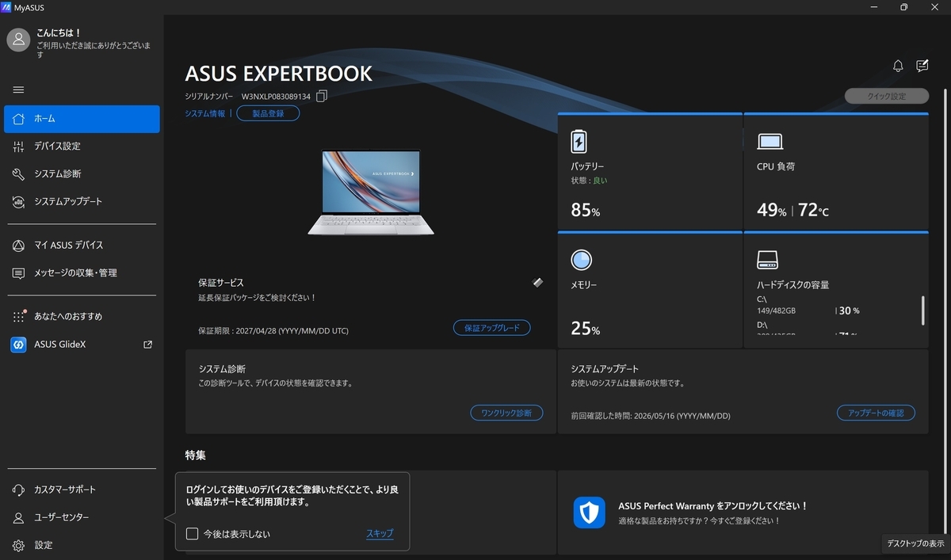Click the shield icon for ASUS Perfect Warranty
The width and height of the screenshot is (951, 560).
(589, 512)
